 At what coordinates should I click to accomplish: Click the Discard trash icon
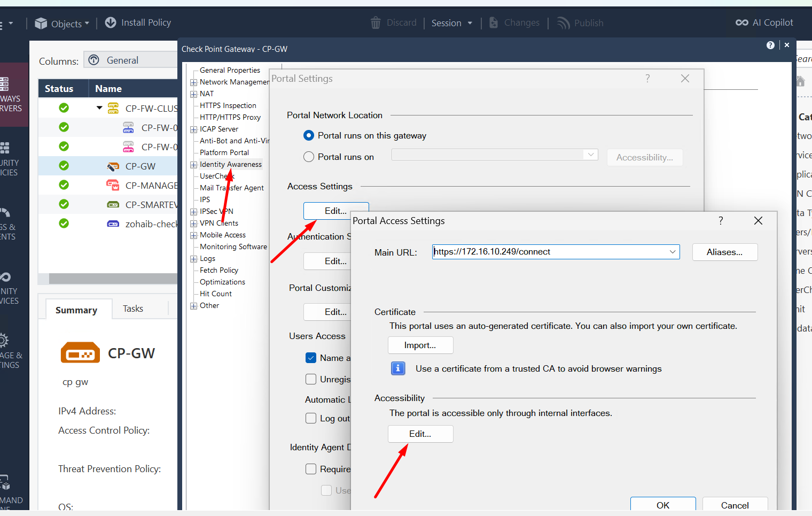pyautogui.click(x=376, y=23)
